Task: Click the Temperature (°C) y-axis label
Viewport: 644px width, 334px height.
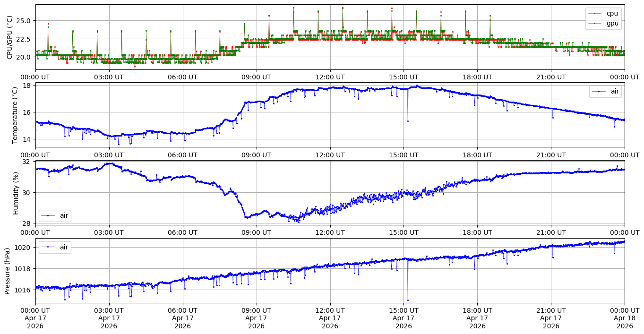Action: point(15,115)
